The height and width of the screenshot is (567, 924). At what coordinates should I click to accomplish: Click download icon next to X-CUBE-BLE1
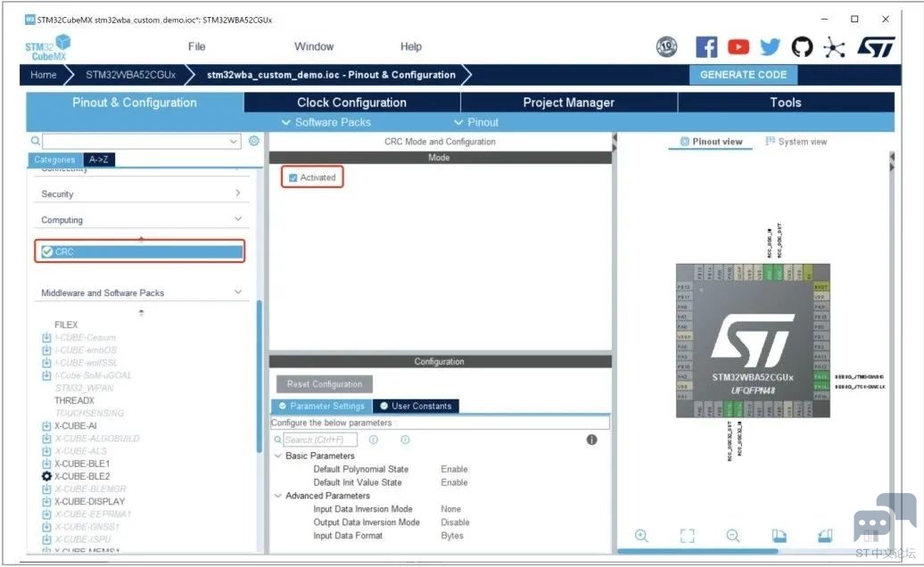coord(46,464)
